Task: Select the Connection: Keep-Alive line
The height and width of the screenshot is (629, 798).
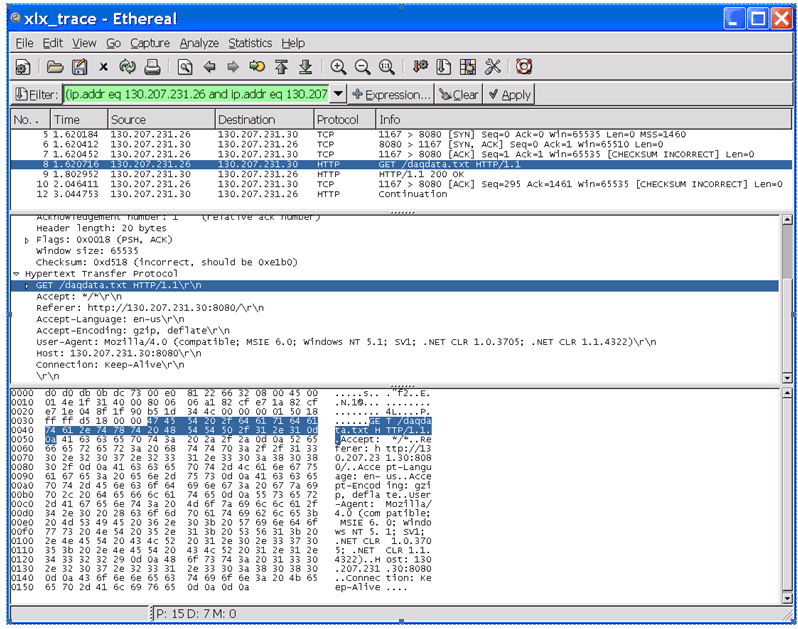Action: [x=110, y=365]
